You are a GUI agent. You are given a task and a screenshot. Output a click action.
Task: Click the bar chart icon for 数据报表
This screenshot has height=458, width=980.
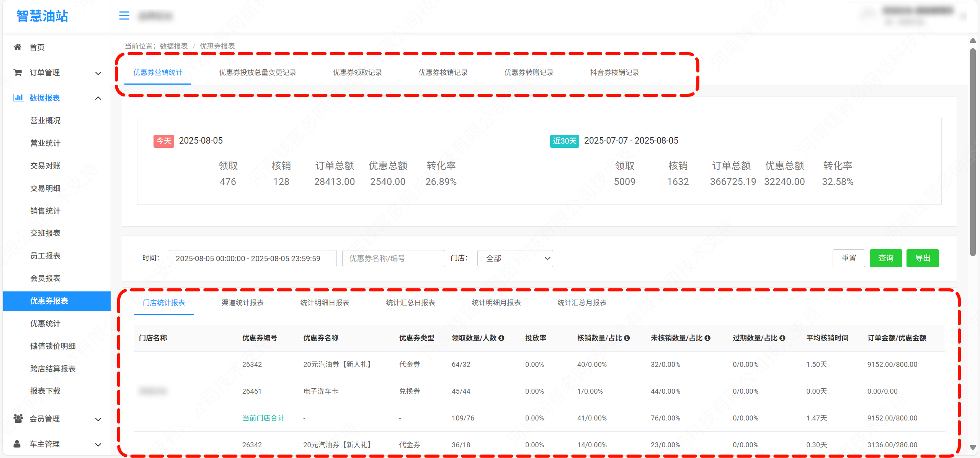point(18,98)
